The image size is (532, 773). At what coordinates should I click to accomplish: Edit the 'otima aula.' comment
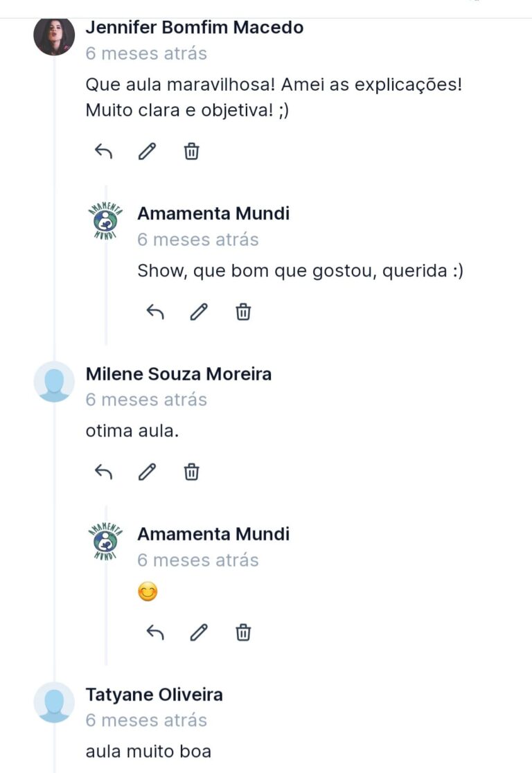(147, 472)
